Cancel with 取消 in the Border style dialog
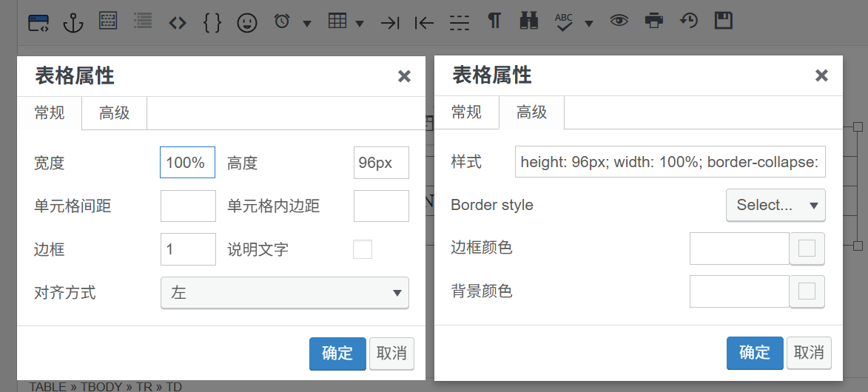Screen dimensions: 868x392 tap(809, 353)
